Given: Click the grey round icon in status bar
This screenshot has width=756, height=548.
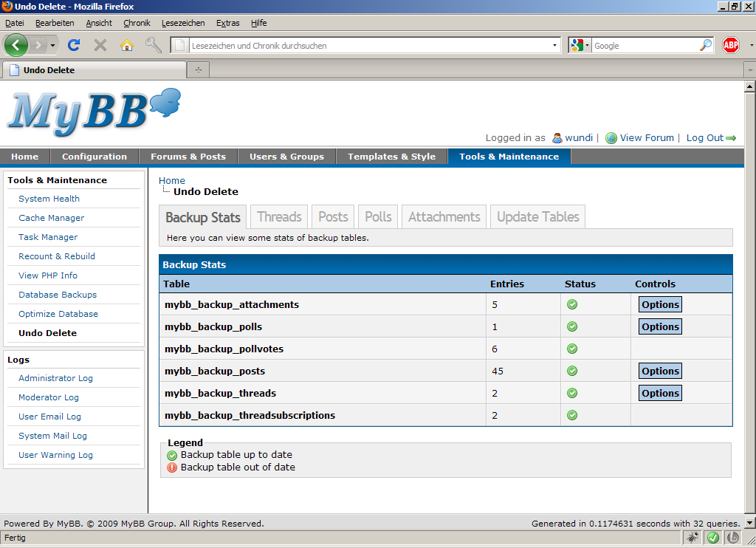Looking at the screenshot, I should (x=733, y=538).
